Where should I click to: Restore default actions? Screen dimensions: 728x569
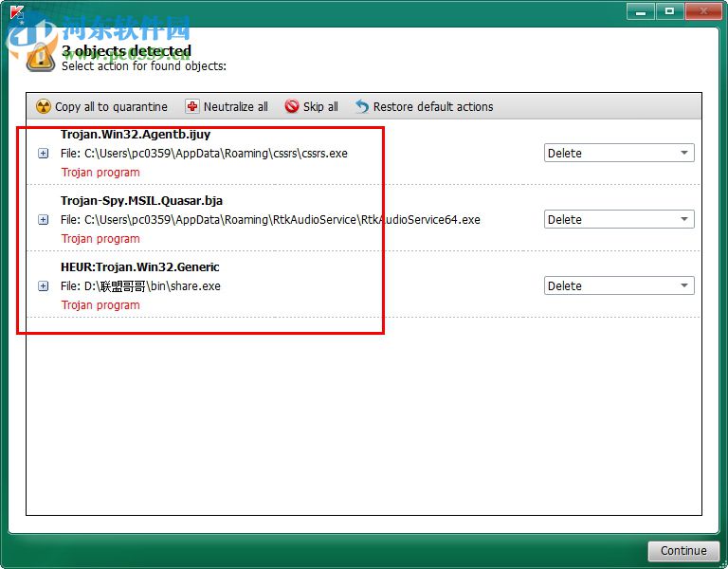425,107
